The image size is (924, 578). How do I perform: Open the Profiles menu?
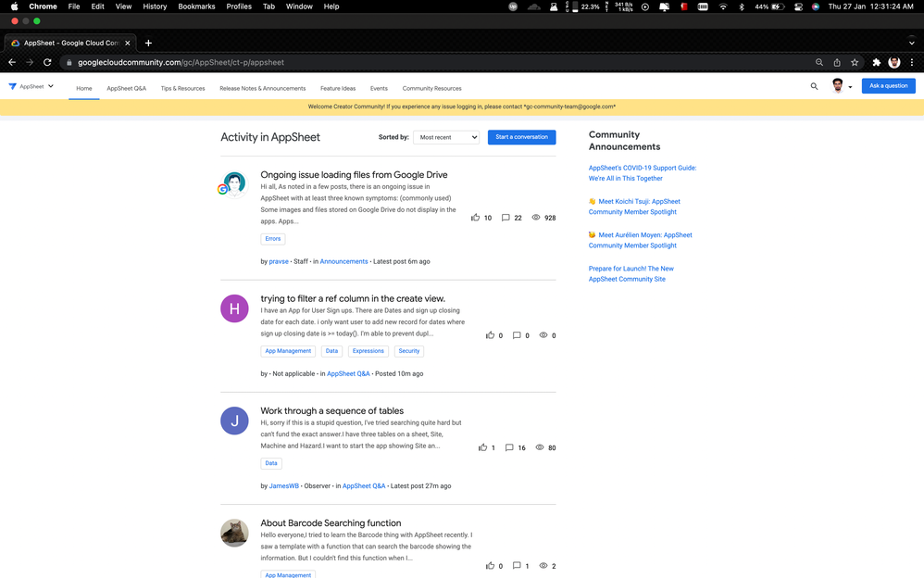tap(239, 6)
